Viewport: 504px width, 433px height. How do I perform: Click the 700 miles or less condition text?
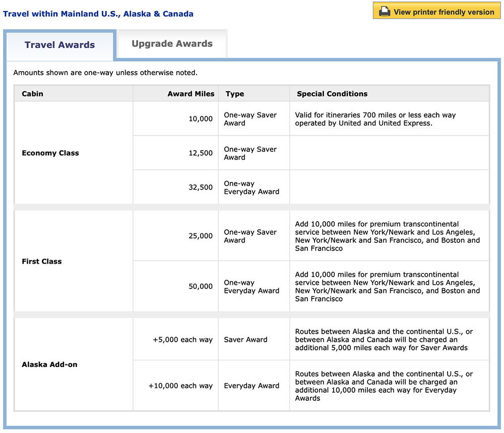click(375, 119)
